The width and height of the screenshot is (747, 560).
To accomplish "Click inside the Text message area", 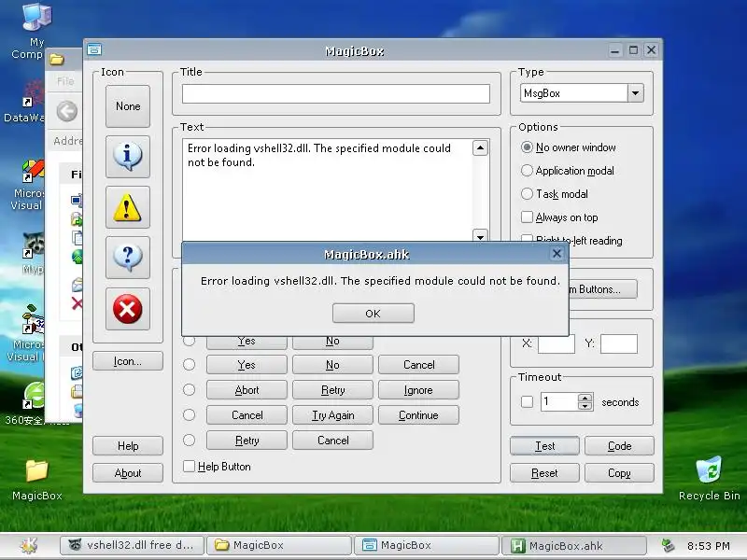I will point(327,190).
